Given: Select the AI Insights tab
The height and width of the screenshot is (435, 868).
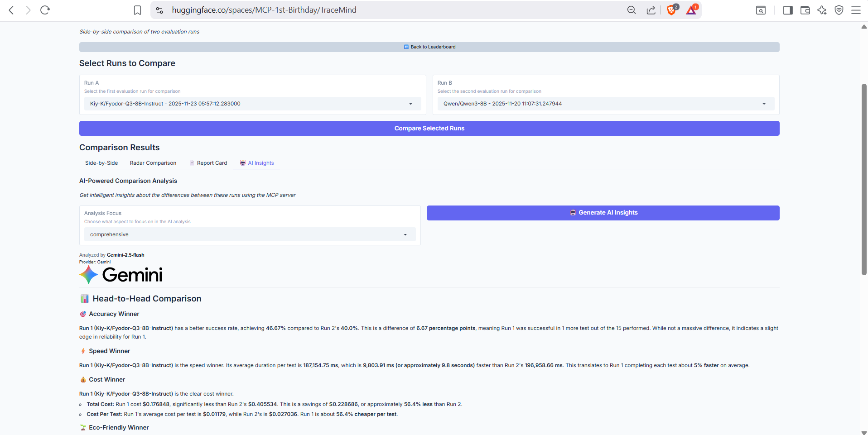Looking at the screenshot, I should tap(256, 163).
